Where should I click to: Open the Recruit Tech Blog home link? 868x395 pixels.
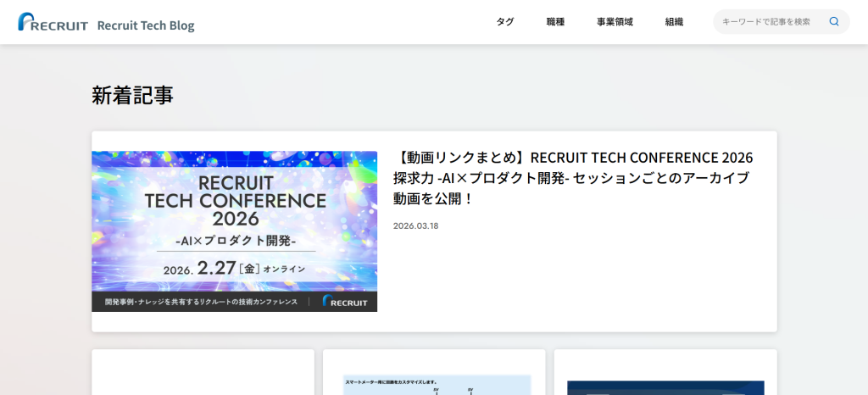pos(146,25)
